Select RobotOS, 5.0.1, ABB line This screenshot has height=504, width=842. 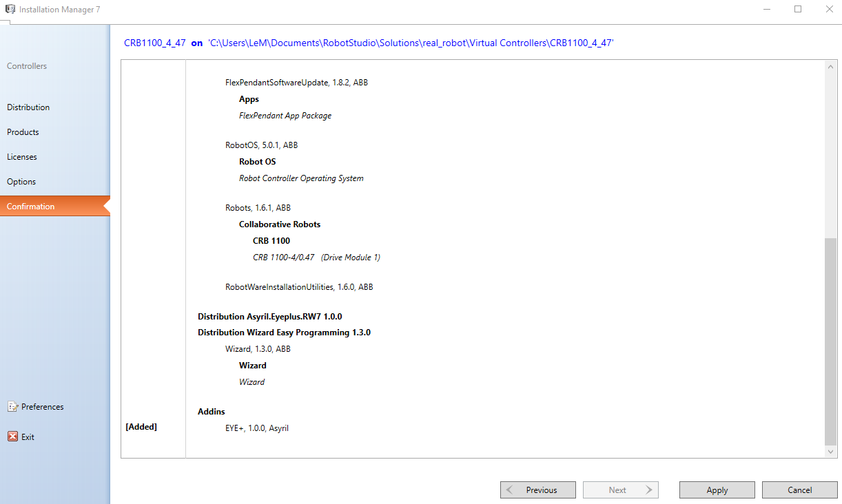261,145
